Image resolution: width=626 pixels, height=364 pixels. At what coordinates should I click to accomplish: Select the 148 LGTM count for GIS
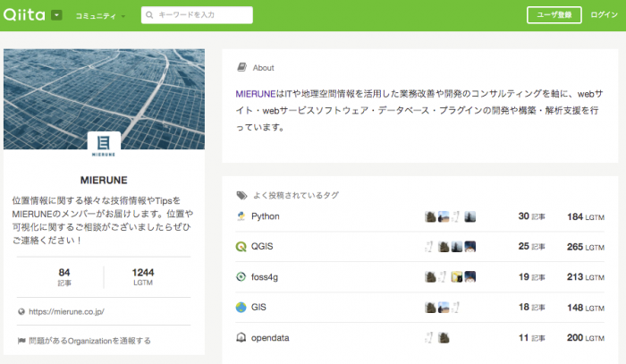pyautogui.click(x=586, y=308)
